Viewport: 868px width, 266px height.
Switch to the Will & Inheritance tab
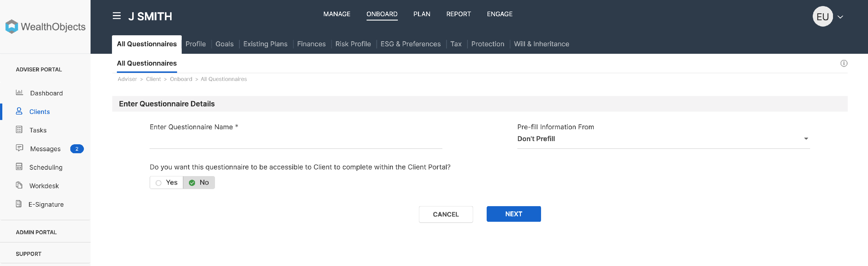click(541, 44)
